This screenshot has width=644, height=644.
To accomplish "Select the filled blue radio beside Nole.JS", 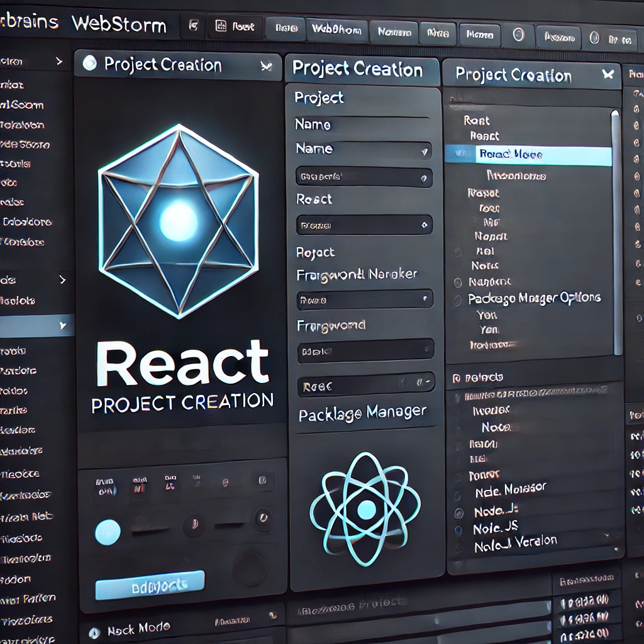I will point(458,530).
